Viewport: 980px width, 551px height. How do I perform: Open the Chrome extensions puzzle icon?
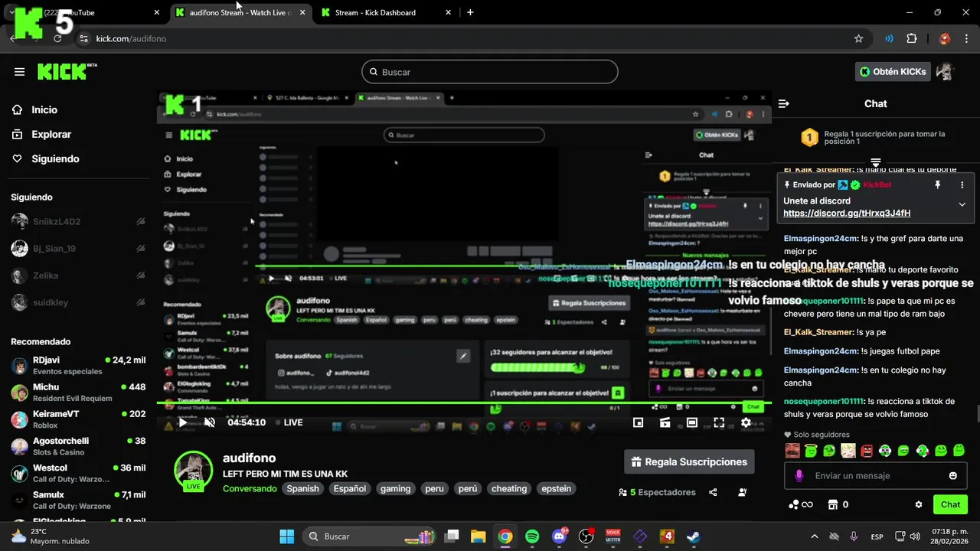(x=912, y=38)
